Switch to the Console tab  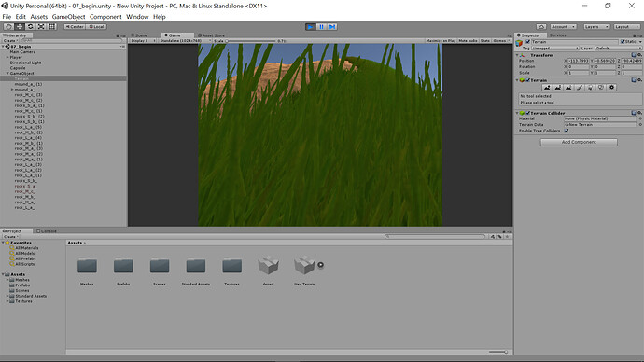[x=47, y=231]
